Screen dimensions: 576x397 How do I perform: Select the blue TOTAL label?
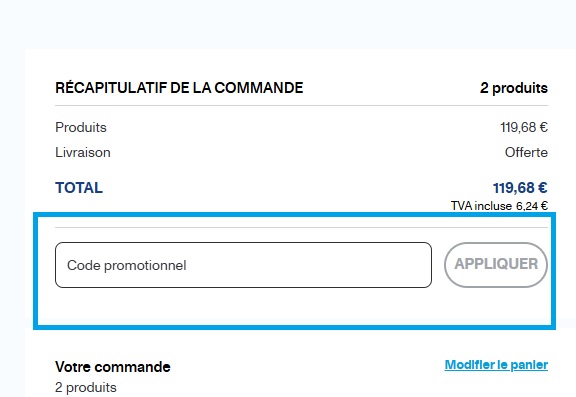pos(79,188)
